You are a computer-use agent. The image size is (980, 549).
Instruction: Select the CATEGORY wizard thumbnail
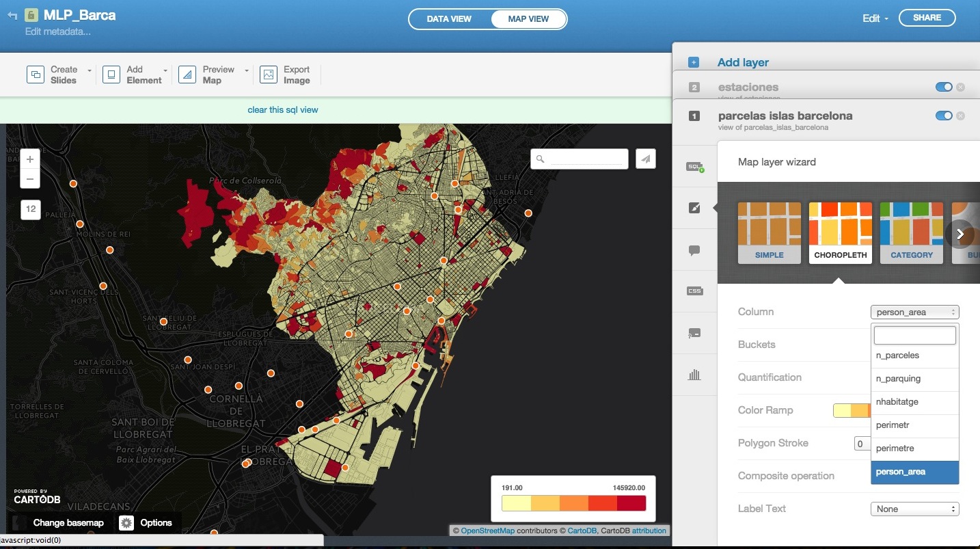[x=911, y=233]
